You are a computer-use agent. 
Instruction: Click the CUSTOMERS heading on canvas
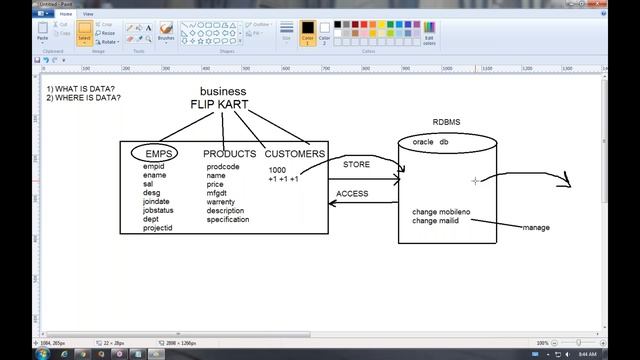tap(295, 154)
